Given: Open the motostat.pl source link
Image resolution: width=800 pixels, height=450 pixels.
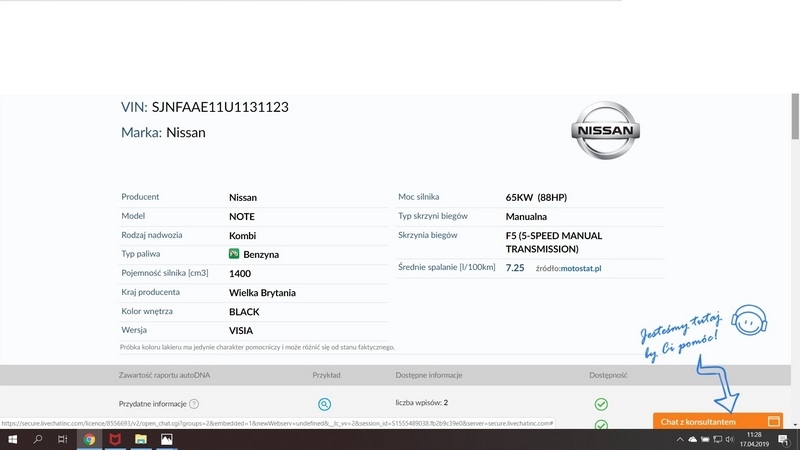Looking at the screenshot, I should tap(581, 268).
